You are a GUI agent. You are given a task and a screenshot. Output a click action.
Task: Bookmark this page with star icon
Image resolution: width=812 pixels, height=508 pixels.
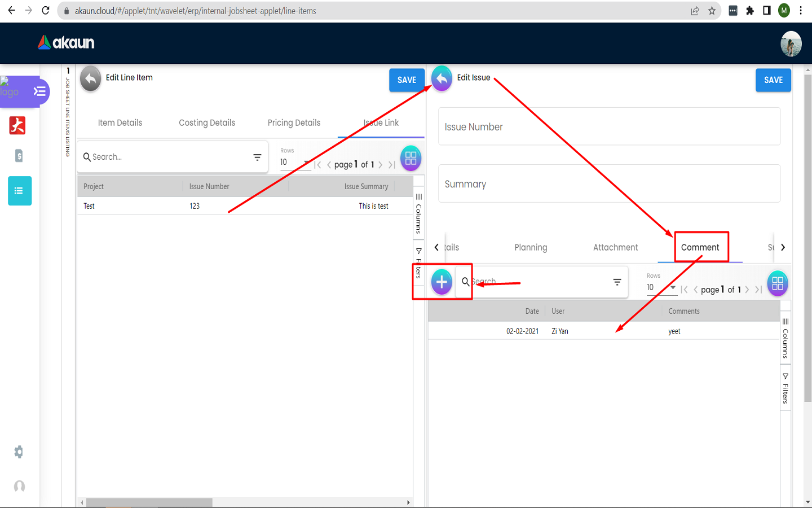click(x=712, y=11)
